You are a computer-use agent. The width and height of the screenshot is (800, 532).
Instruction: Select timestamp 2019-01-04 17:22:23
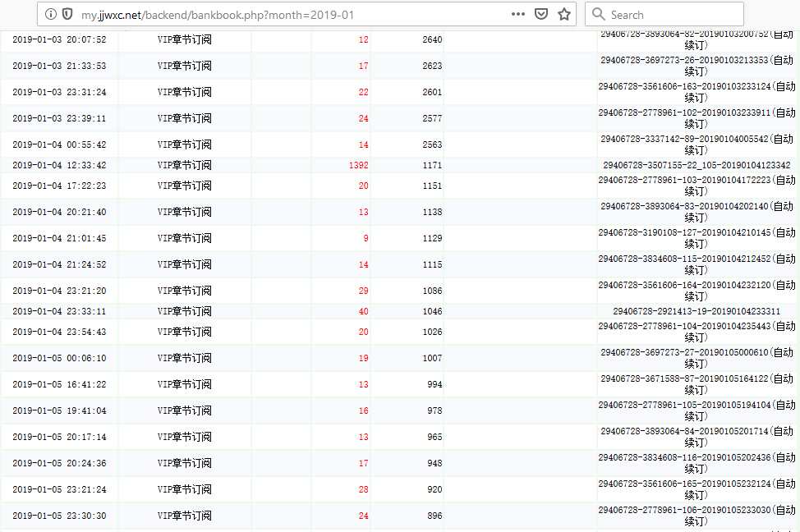(59, 186)
